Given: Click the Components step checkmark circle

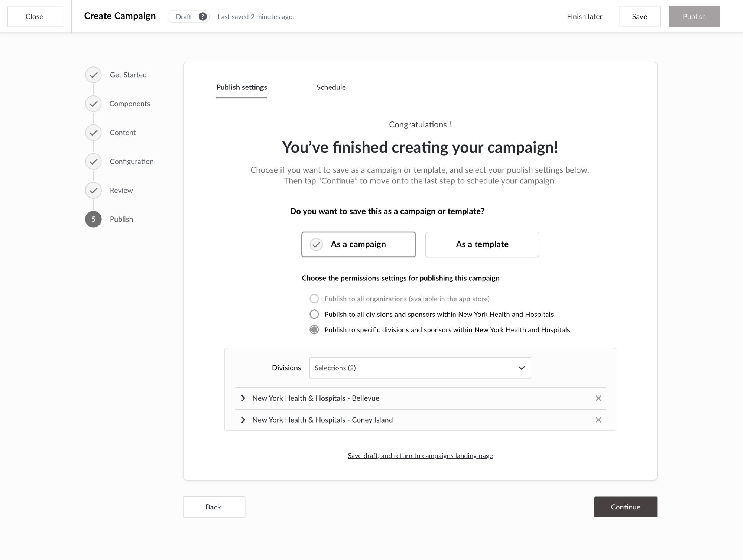Looking at the screenshot, I should [93, 104].
